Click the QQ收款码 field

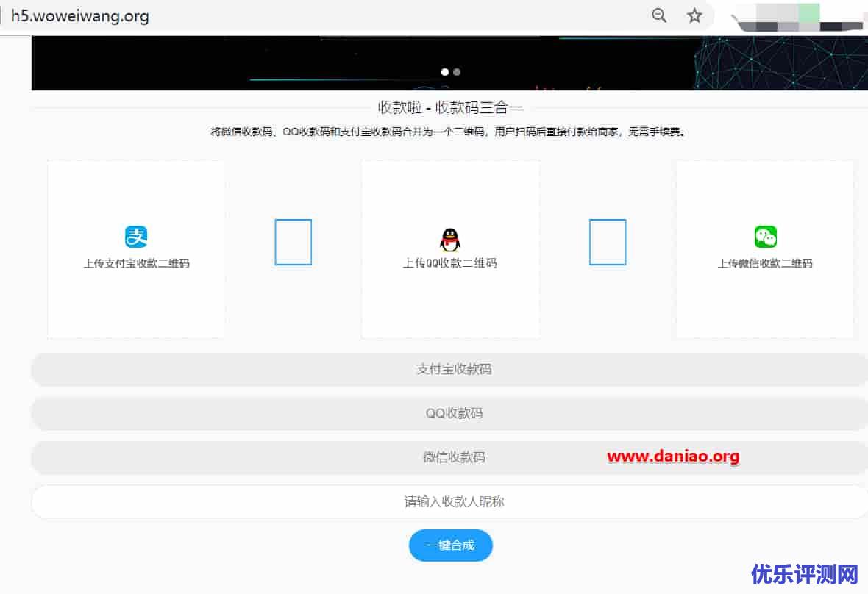(449, 414)
